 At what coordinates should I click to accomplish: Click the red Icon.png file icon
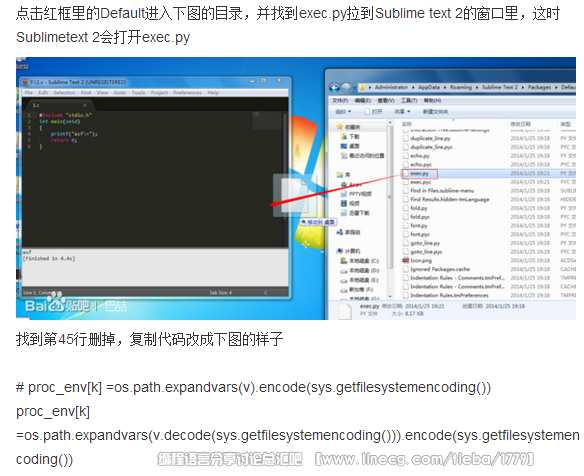tap(406, 260)
